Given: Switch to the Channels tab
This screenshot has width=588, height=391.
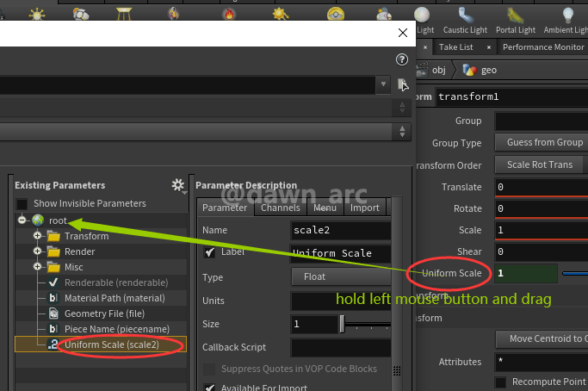Looking at the screenshot, I should 281,208.
